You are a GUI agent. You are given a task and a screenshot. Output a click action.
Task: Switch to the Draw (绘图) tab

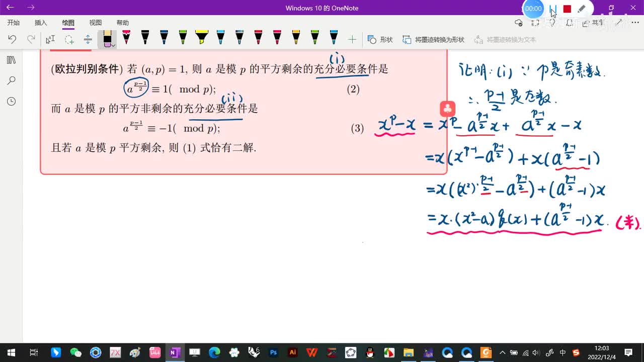(68, 23)
